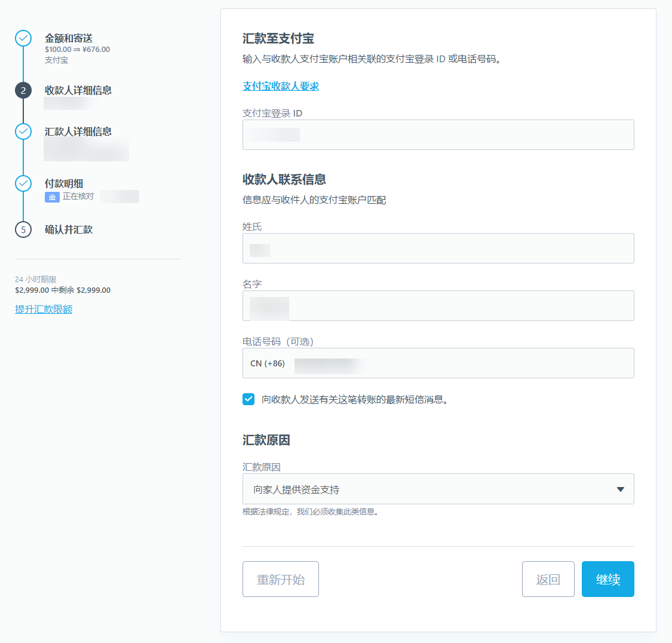Image resolution: width=672 pixels, height=643 pixels.
Task: Click the 根据法律规定 legal notice text
Action: pyautogui.click(x=311, y=512)
